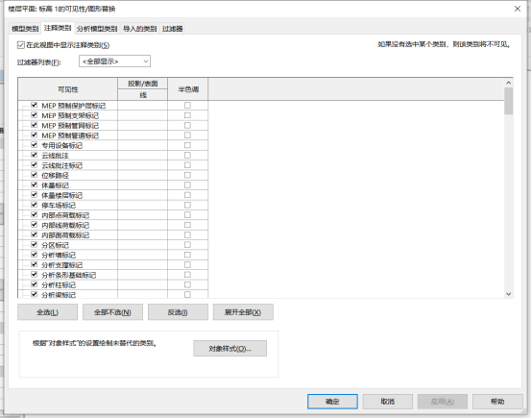Image resolution: width=532 pixels, height=418 pixels.
Task: Enable halftone for MEP 预制支架标记
Action: pos(187,115)
